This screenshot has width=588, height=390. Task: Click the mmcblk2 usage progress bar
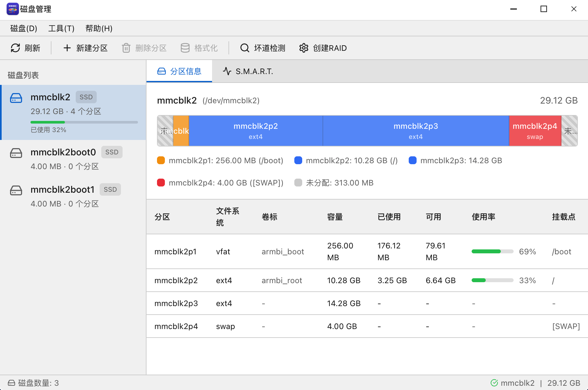[84, 122]
